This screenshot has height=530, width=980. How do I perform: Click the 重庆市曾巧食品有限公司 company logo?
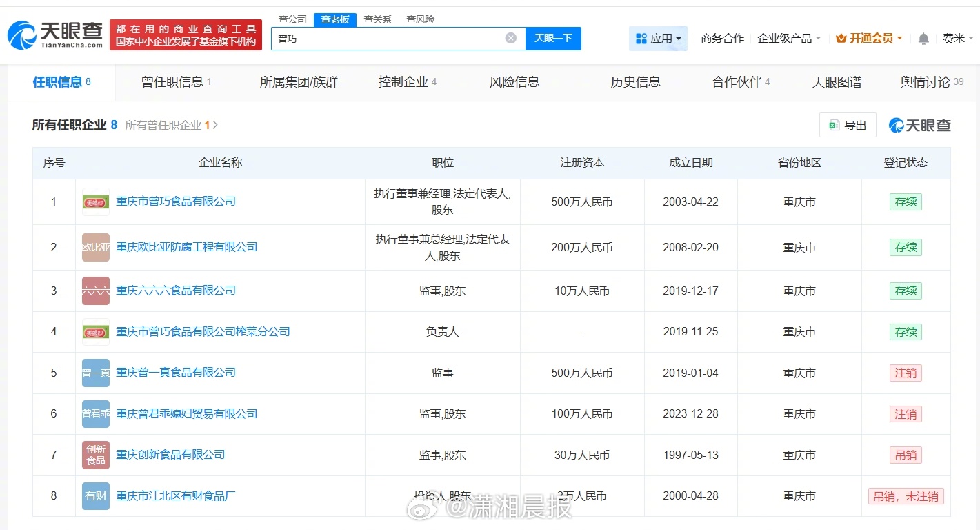click(95, 202)
